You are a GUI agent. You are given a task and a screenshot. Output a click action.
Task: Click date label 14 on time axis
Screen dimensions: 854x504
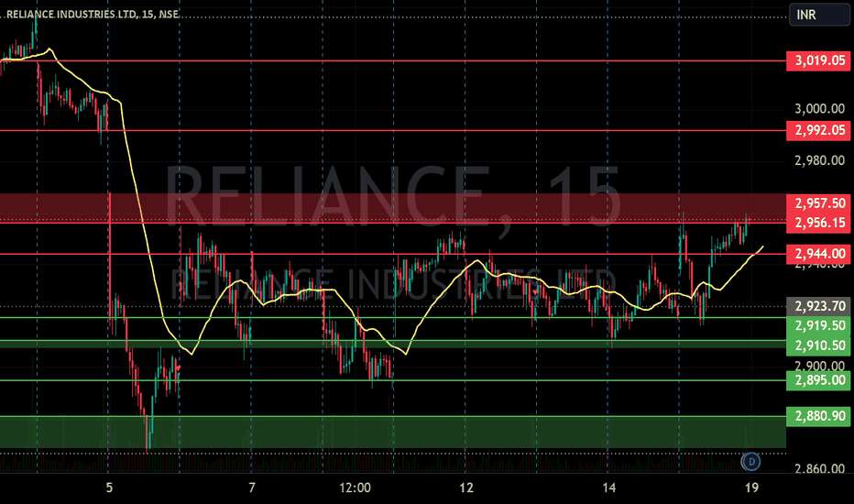pyautogui.click(x=609, y=488)
